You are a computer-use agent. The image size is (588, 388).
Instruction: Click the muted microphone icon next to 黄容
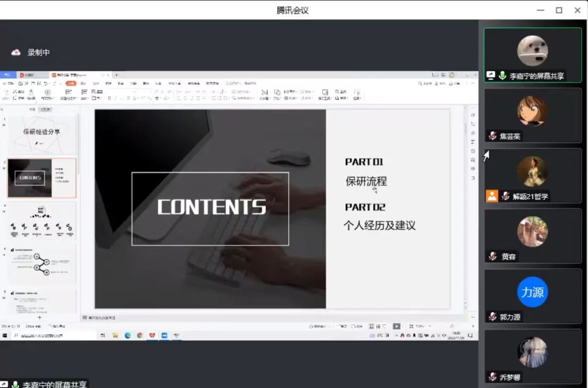click(x=493, y=256)
